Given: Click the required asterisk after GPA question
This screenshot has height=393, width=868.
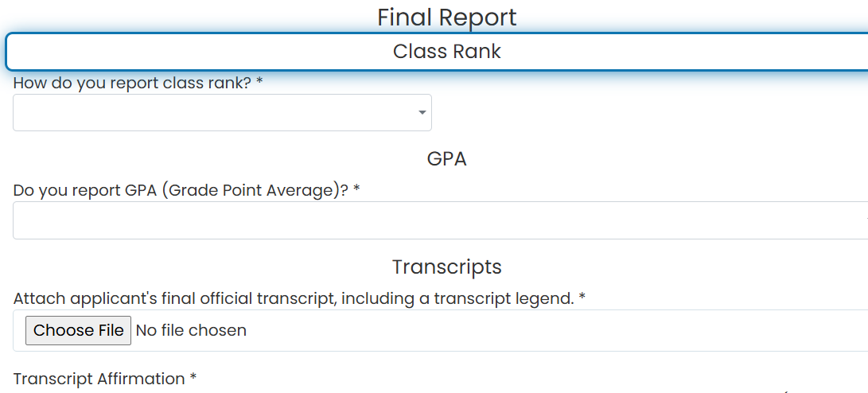Looking at the screenshot, I should click(x=357, y=189).
